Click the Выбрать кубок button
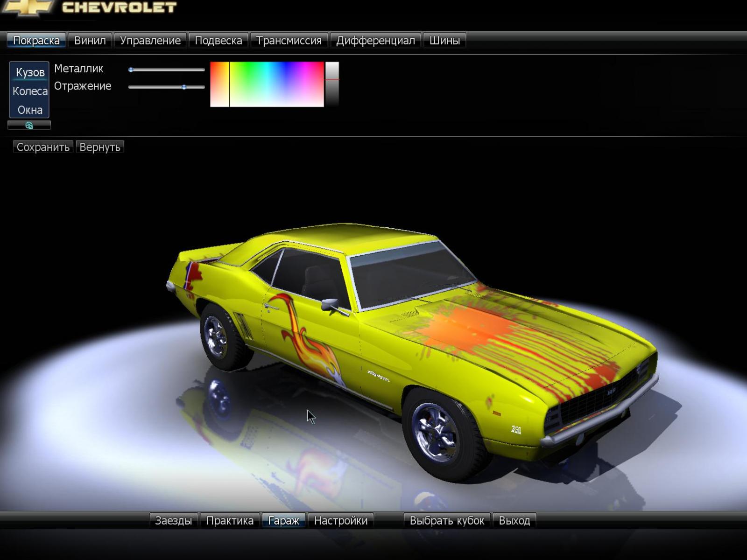Viewport: 747px width, 560px height. (446, 520)
